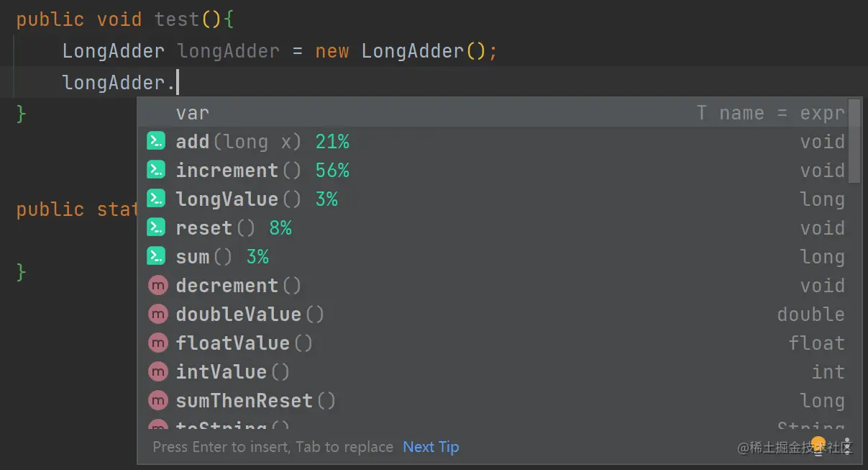Click the ML-ranked icon beside longValue()
Image resolution: width=868 pixels, height=470 pixels.
pos(156,199)
